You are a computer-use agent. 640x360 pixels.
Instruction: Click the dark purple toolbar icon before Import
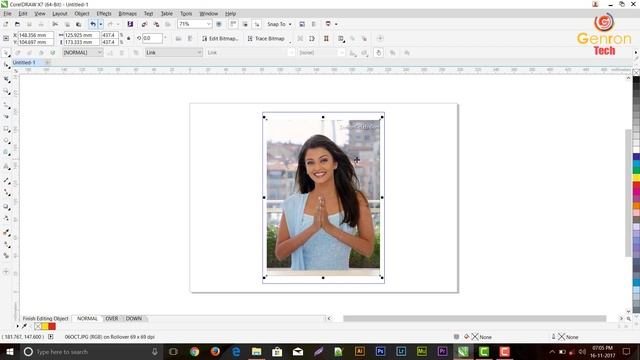click(130, 24)
